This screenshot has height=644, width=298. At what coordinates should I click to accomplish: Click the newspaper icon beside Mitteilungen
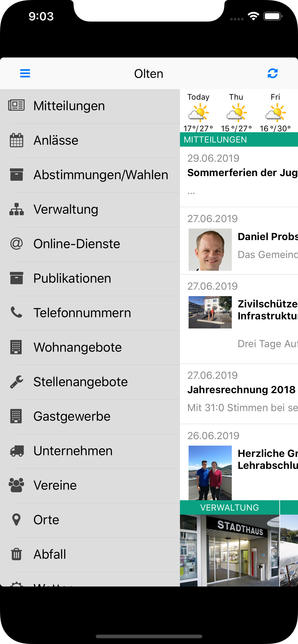pos(17,105)
